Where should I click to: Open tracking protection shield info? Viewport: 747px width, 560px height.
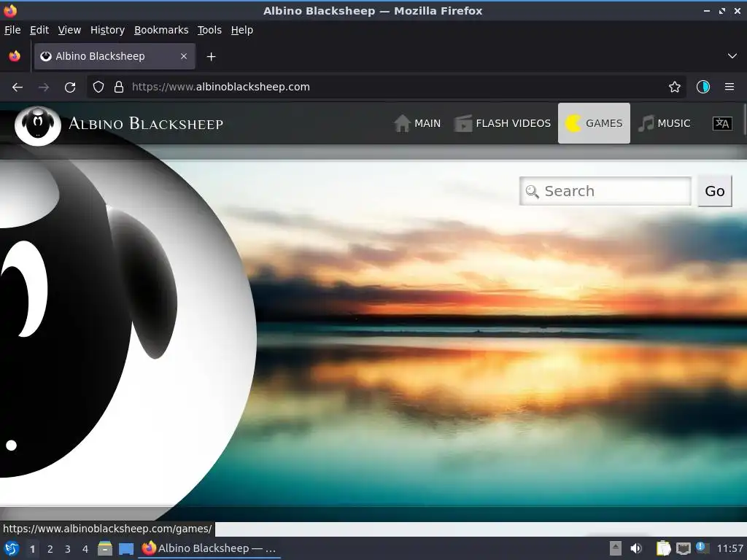(98, 87)
